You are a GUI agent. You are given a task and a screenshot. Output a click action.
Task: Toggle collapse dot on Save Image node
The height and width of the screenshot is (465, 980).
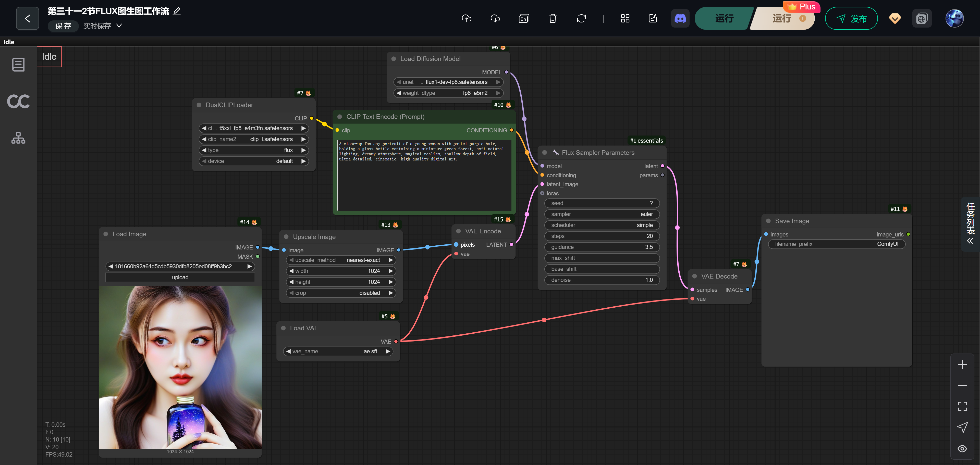point(768,221)
